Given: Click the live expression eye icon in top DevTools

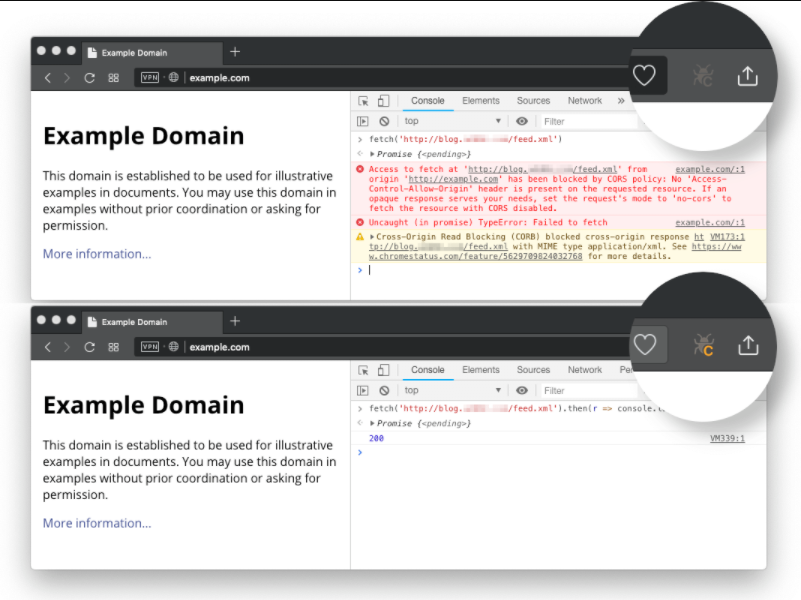Looking at the screenshot, I should pyautogui.click(x=522, y=121).
